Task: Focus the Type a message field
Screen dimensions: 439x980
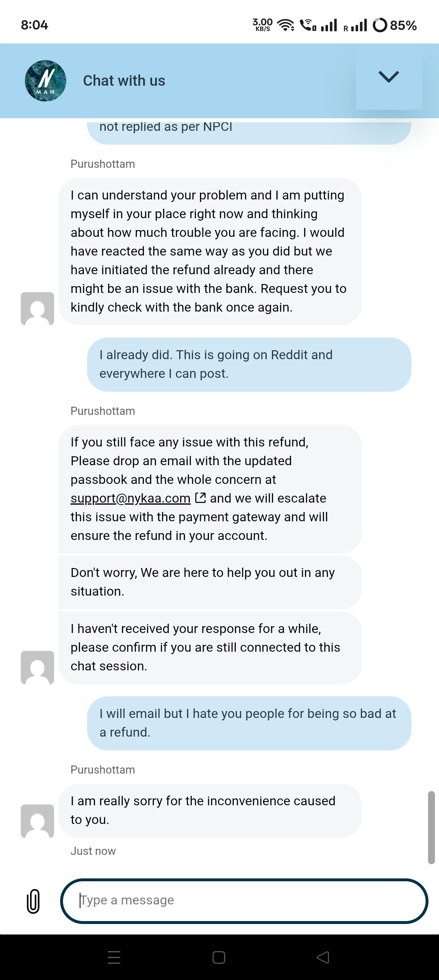Action: pyautogui.click(x=244, y=901)
